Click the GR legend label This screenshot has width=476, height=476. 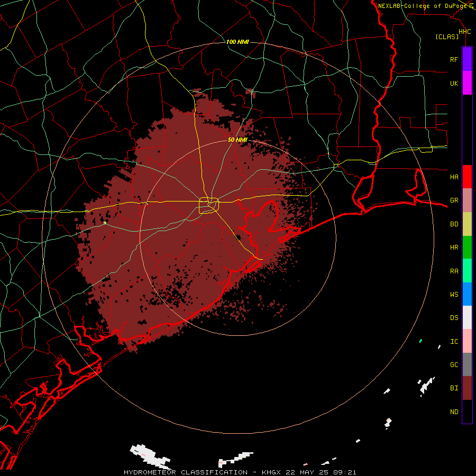point(454,200)
